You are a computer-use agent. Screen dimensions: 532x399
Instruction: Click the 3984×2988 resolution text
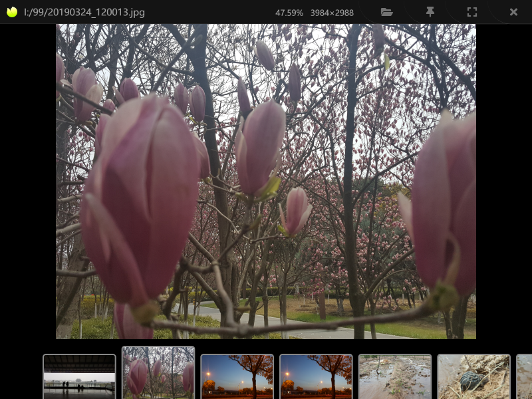click(x=332, y=13)
